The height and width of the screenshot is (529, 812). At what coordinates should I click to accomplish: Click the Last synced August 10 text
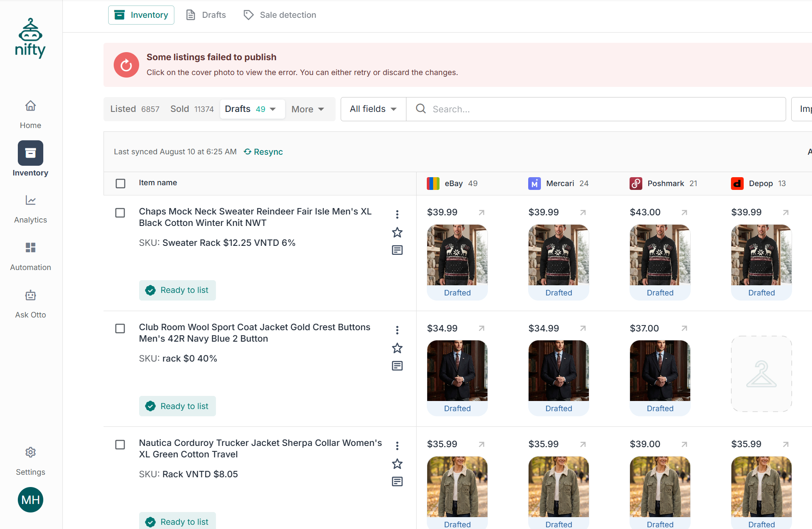pyautogui.click(x=175, y=152)
